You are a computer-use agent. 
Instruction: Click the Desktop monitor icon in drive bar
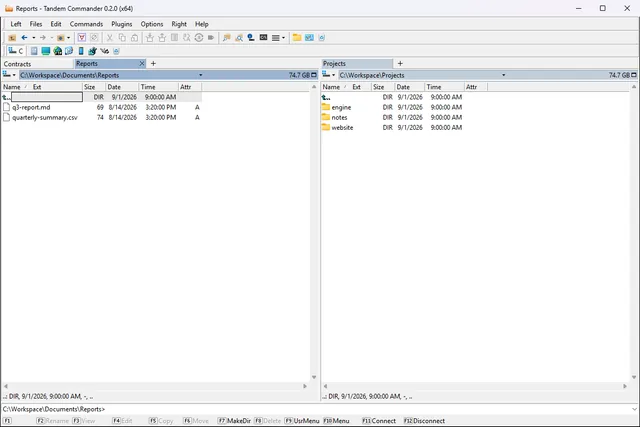pos(46,51)
